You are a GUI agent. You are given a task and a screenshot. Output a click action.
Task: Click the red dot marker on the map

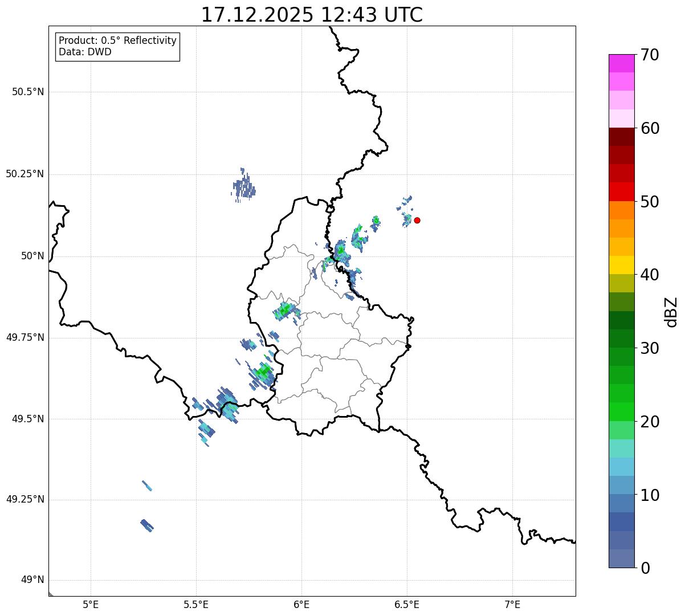417,220
